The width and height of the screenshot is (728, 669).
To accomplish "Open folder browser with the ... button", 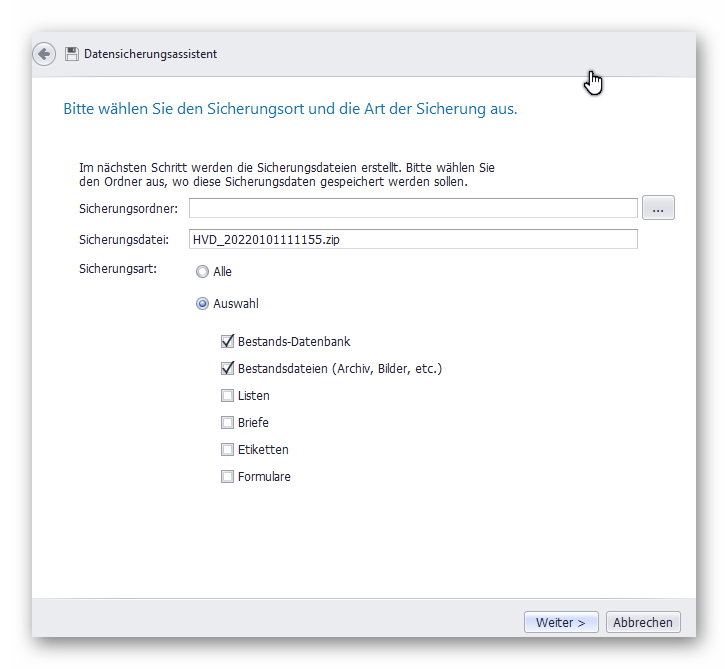I will tap(658, 208).
